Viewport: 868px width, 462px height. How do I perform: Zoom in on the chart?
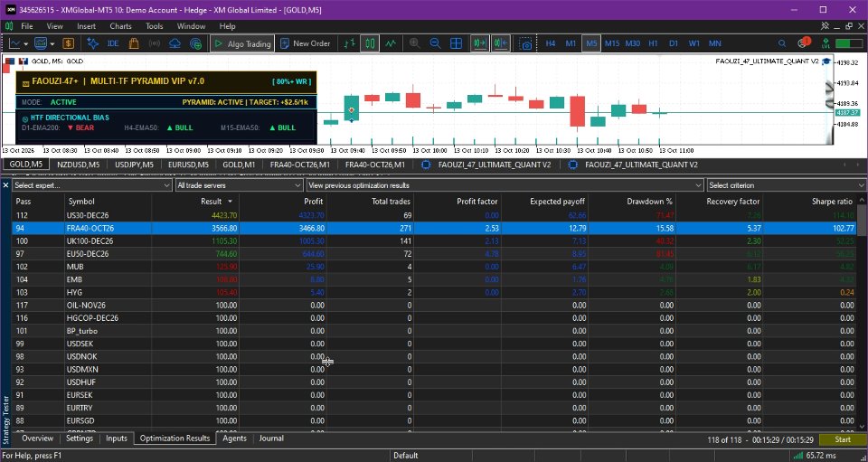click(414, 43)
